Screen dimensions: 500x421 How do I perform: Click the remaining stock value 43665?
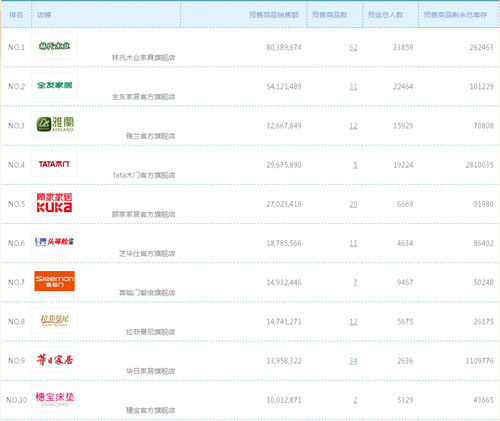(483, 400)
